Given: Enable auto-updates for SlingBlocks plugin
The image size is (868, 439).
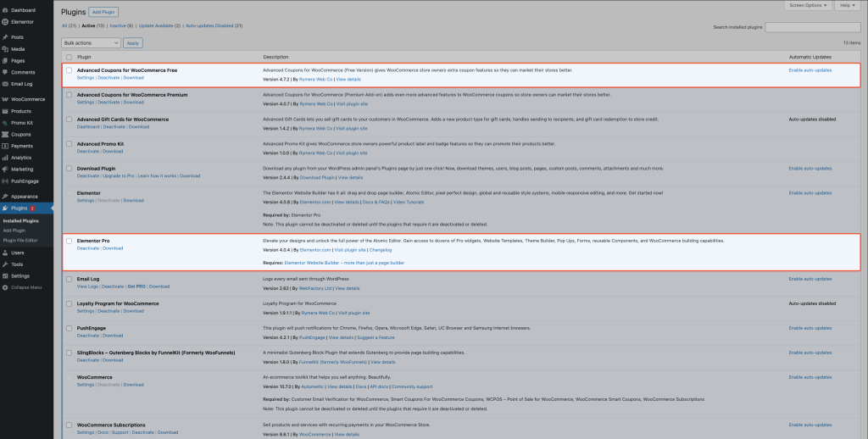Looking at the screenshot, I should [x=810, y=353].
